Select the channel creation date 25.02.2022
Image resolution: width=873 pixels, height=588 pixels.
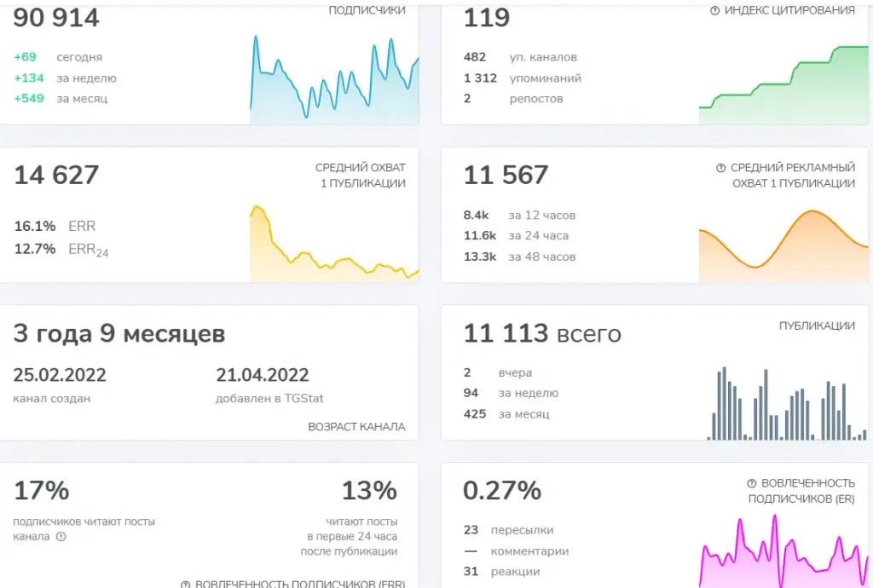coord(60,375)
